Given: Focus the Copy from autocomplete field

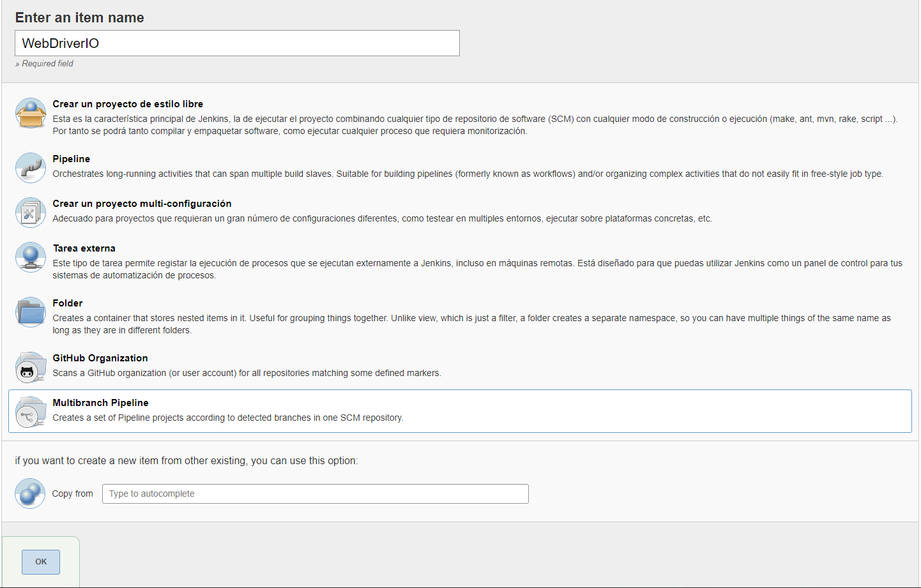Looking at the screenshot, I should pyautogui.click(x=316, y=494).
